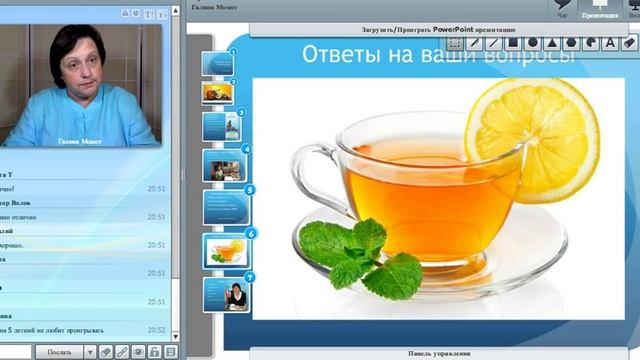Click the chat eraser icon
This screenshot has height=360, width=640.
106,352
